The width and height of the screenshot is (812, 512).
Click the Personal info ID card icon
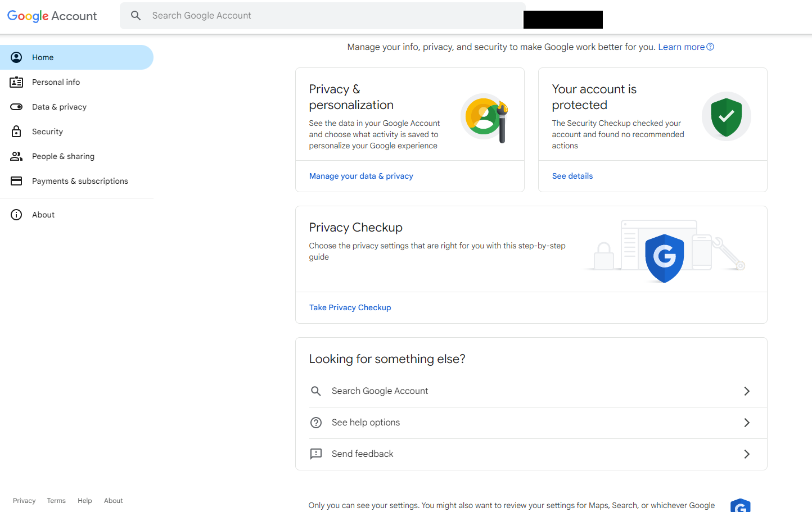(x=16, y=82)
